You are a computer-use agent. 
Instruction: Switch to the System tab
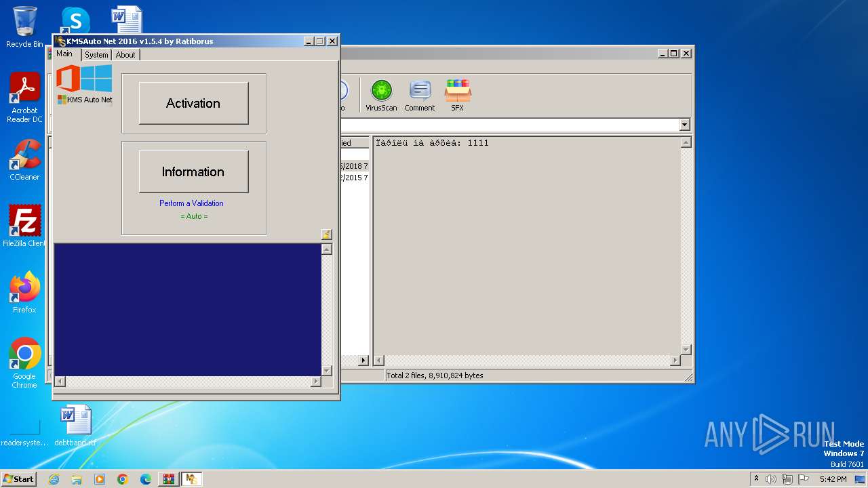[x=96, y=55]
